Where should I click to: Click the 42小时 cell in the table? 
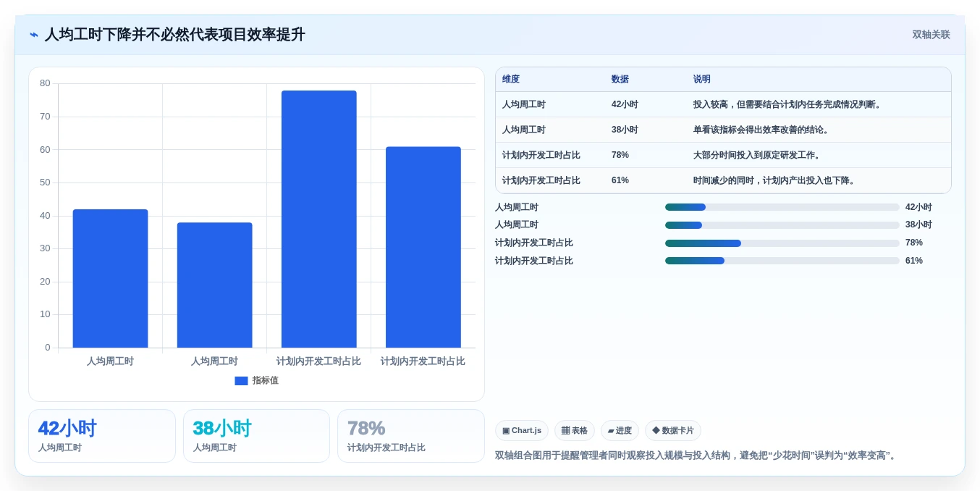point(625,104)
